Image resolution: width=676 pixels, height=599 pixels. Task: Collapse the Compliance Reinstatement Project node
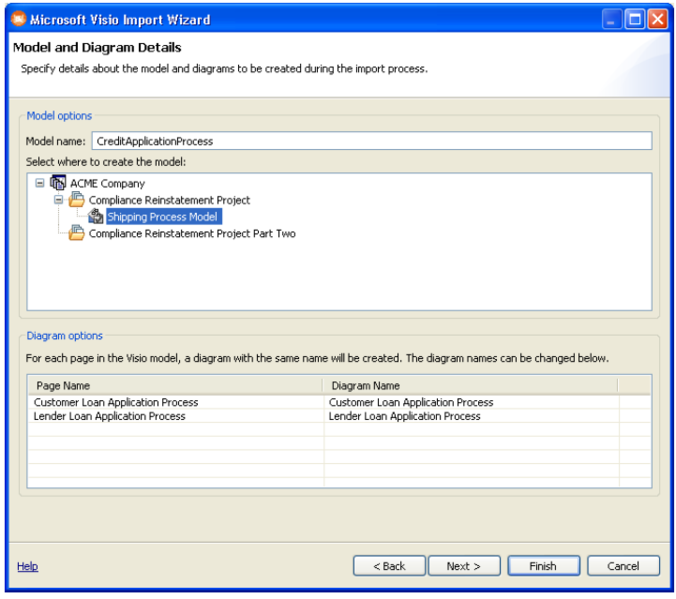coord(58,200)
